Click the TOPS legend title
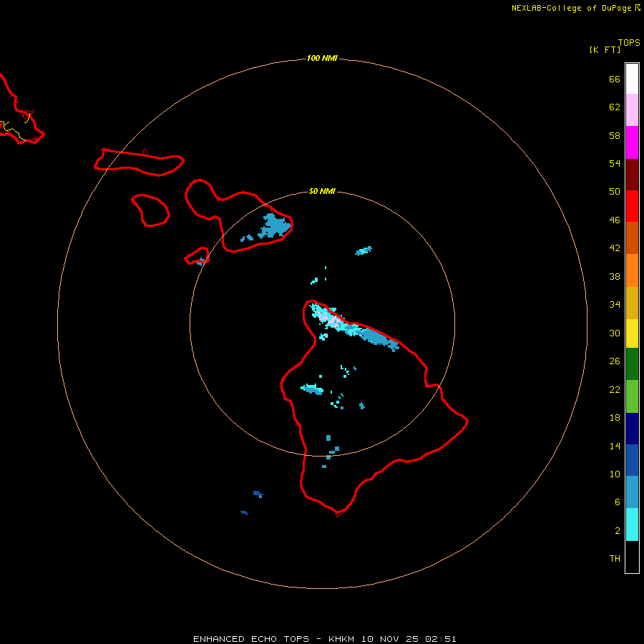This screenshot has height=644, width=644. coord(629,43)
